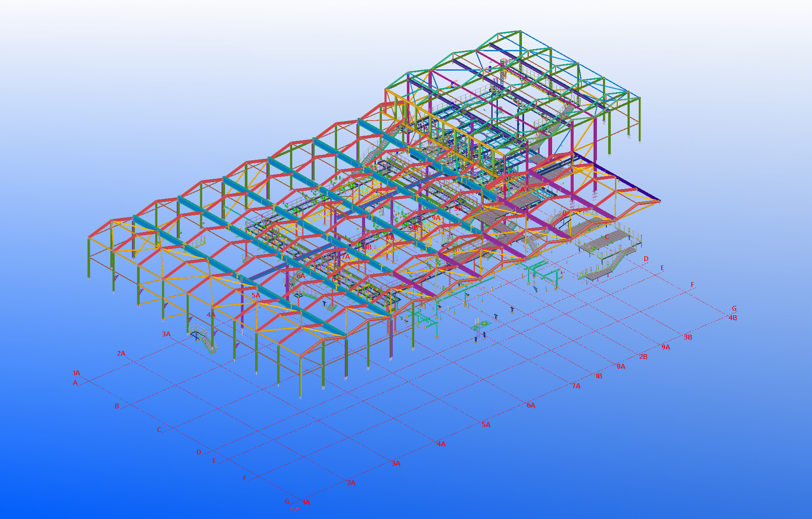The height and width of the screenshot is (519, 812).
Task: Pick grid label B on the left grid edge
Action: [117, 406]
